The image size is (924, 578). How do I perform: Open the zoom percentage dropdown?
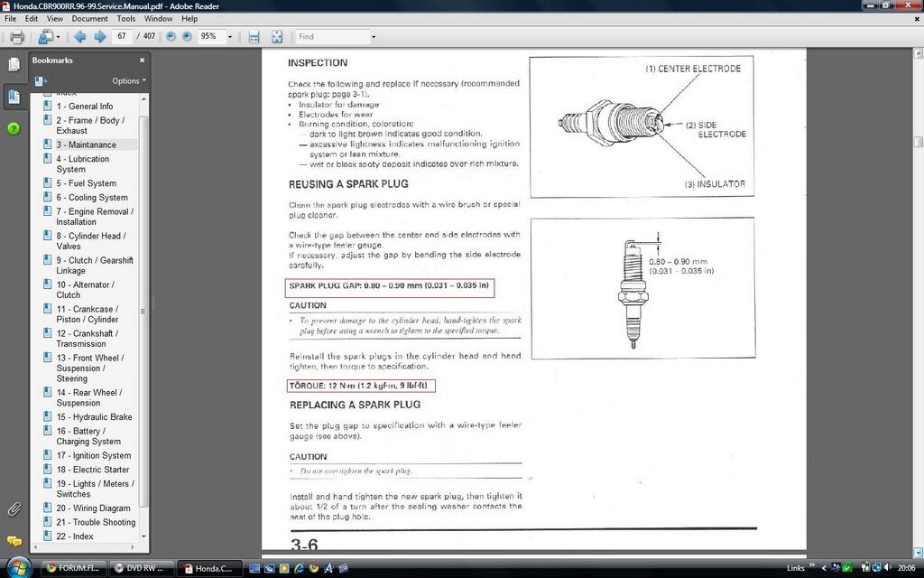(x=230, y=37)
